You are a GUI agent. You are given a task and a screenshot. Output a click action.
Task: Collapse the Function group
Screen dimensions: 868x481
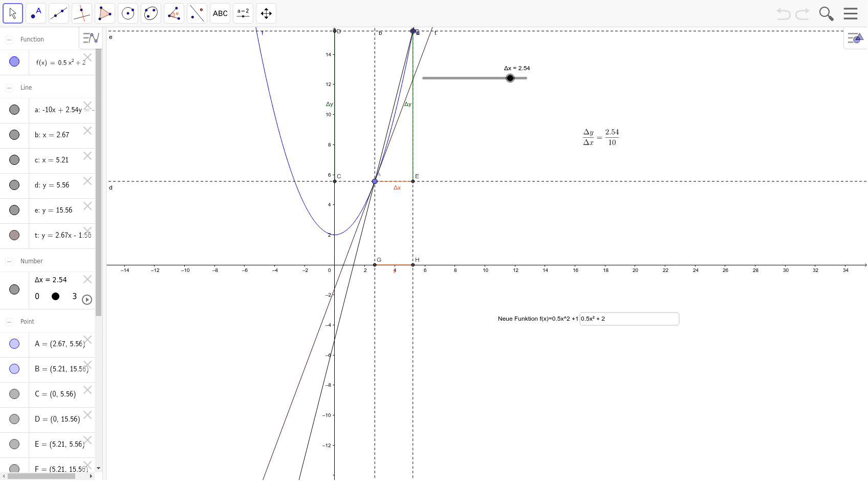point(9,39)
